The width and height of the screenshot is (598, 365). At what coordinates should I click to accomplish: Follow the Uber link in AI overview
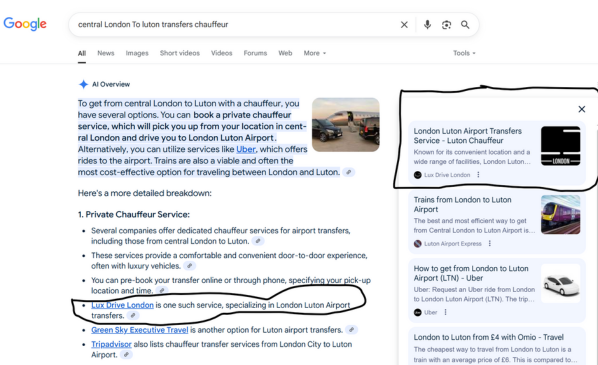(246, 149)
